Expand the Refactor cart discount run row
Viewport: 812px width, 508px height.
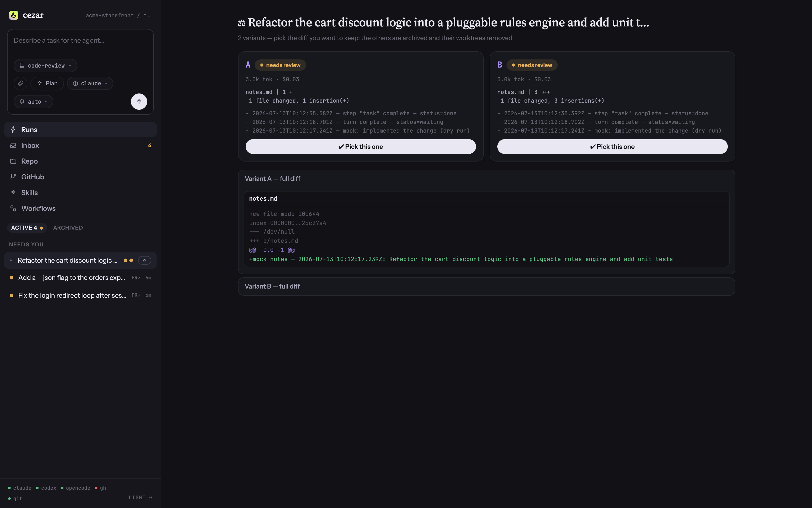(x=11, y=260)
